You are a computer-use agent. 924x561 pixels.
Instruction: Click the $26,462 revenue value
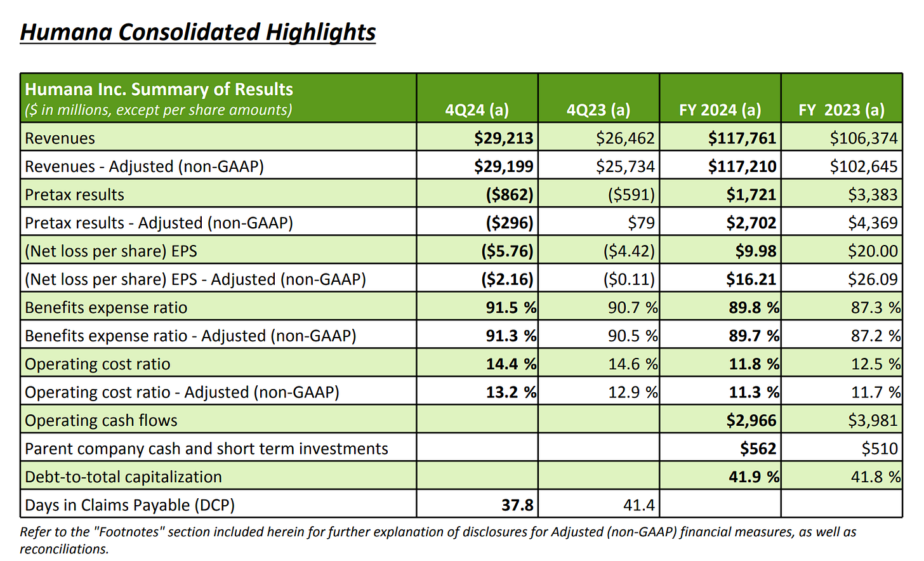coord(625,138)
